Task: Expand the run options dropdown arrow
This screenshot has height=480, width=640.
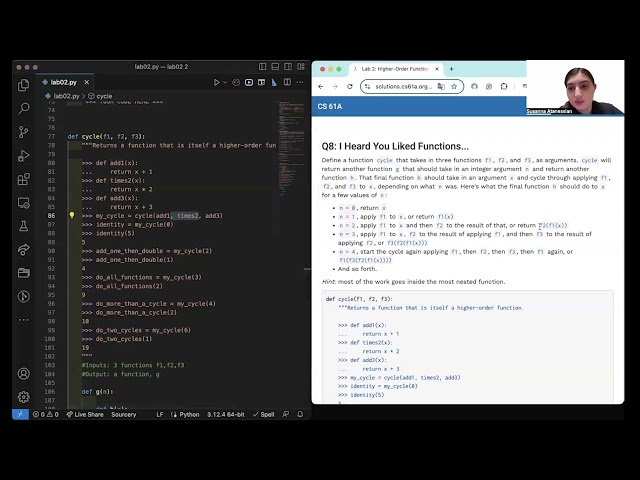Action: (x=225, y=82)
